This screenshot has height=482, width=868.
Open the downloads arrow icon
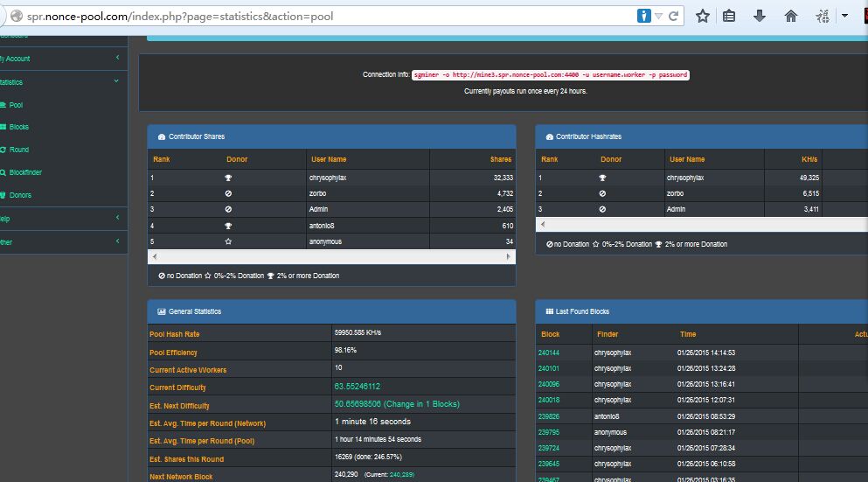point(760,16)
